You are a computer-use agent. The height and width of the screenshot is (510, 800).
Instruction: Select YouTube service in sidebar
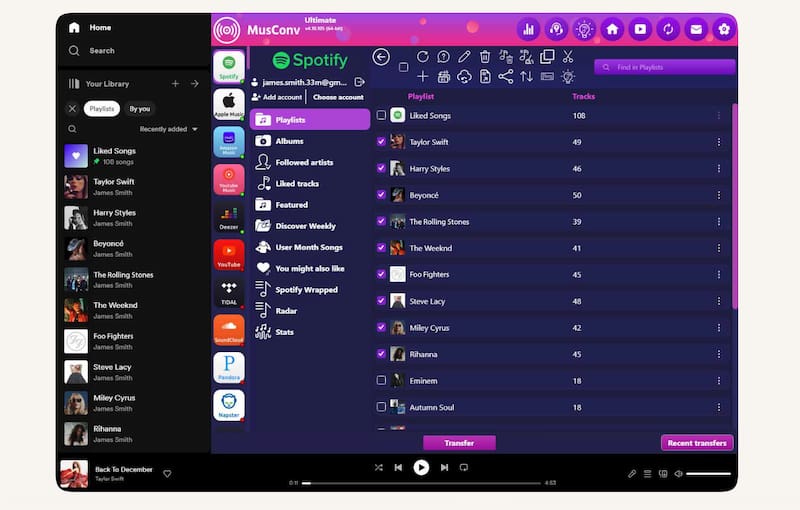coord(229,255)
